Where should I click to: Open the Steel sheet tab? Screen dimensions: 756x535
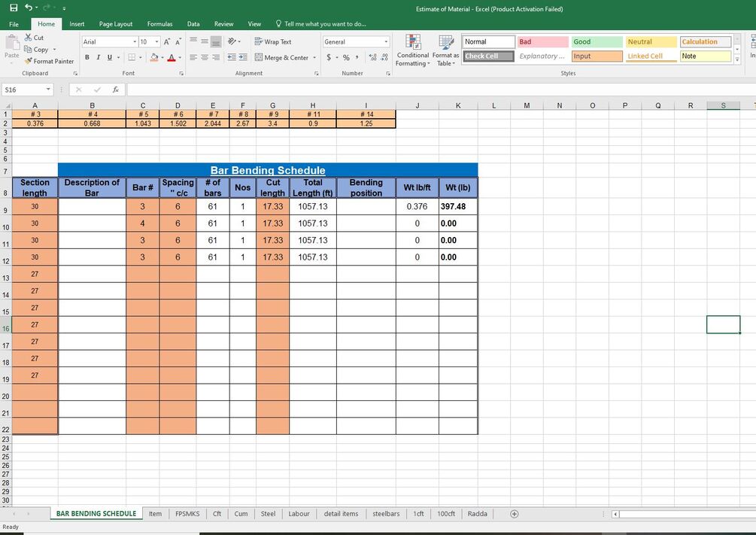(x=268, y=514)
